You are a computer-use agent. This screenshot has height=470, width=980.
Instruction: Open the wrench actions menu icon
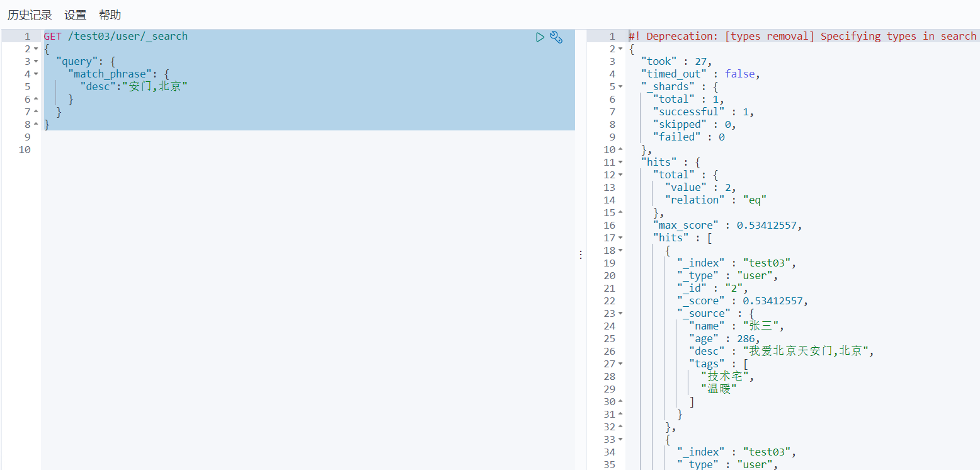point(556,37)
